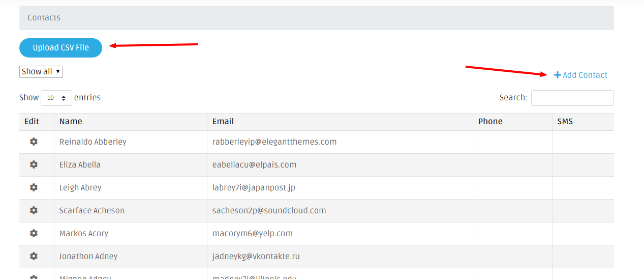Viewport: 644px width, 279px height.
Task: Open settings gear for Scarface Acheson
Action: tap(34, 210)
